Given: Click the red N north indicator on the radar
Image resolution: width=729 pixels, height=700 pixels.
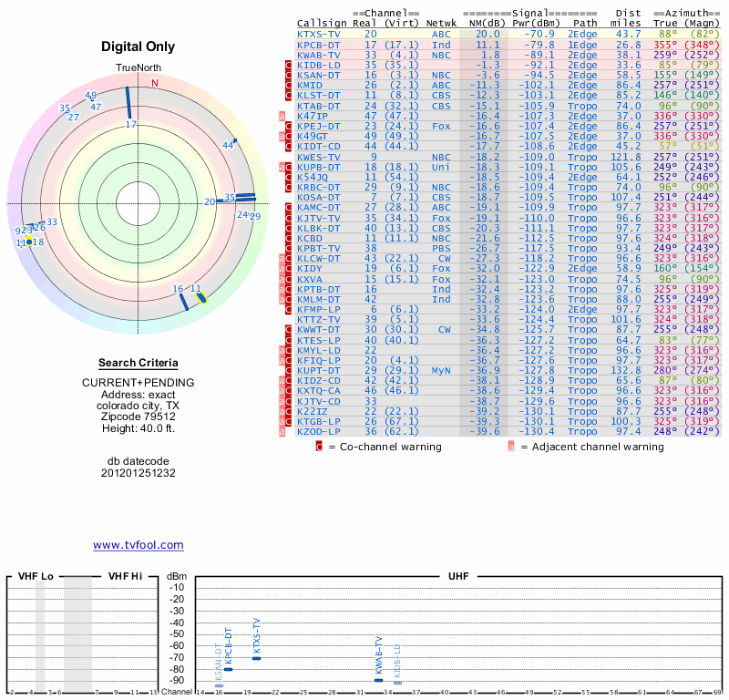Looking at the screenshot, I should (x=155, y=83).
